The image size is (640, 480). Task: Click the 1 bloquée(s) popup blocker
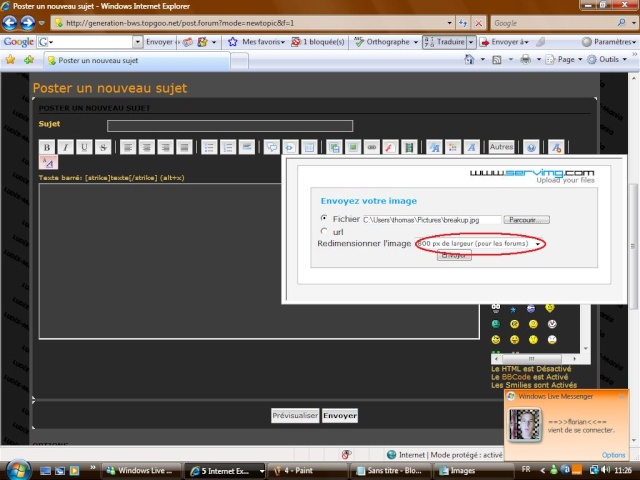318,42
